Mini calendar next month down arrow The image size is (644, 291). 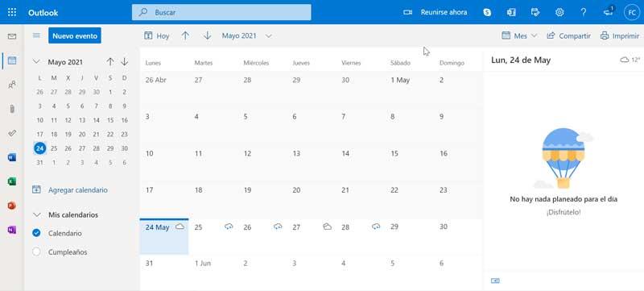[125, 62]
